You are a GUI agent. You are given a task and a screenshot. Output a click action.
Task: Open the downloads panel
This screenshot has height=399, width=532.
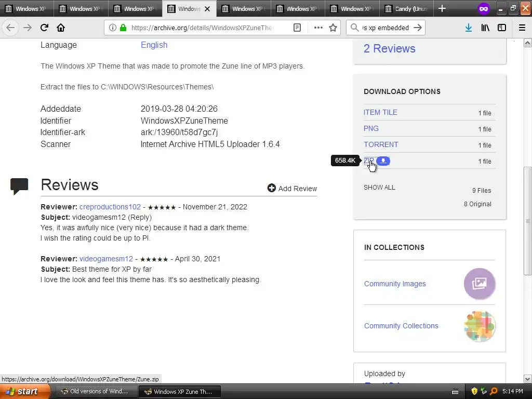(x=469, y=28)
